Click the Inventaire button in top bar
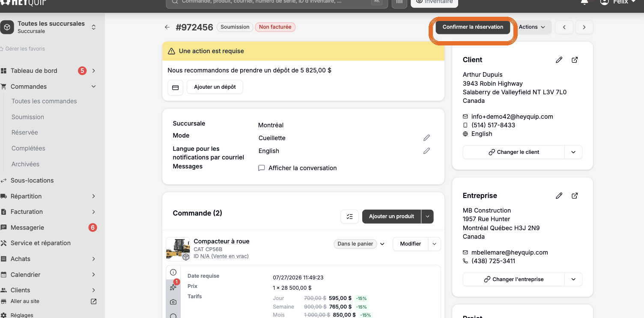The width and height of the screenshot is (644, 318). pos(434,2)
